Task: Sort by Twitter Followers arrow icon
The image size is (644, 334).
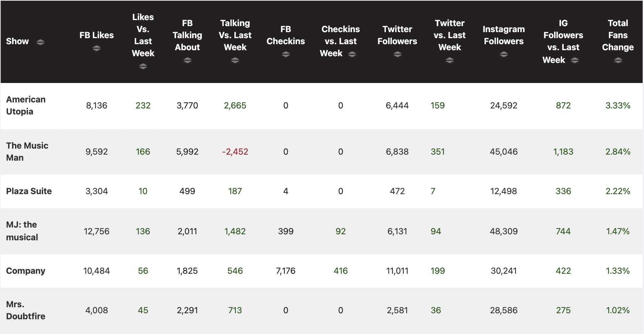Action: [397, 54]
